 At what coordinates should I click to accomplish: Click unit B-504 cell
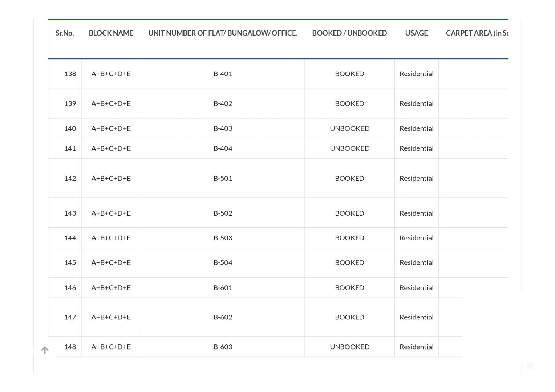223,262
